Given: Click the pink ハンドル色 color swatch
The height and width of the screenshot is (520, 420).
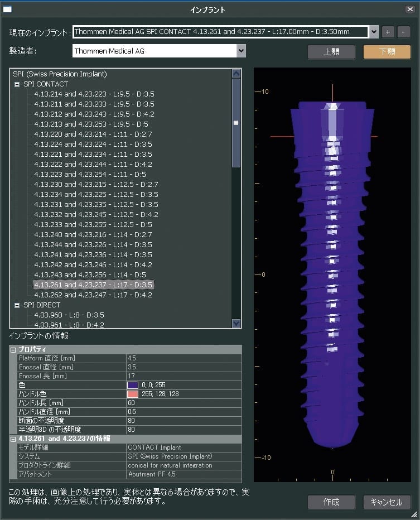Looking at the screenshot, I should 133,394.
